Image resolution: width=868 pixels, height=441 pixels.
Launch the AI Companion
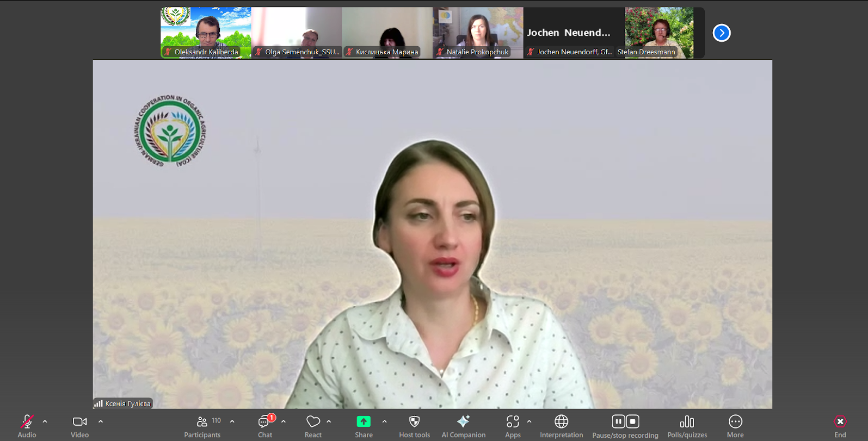tap(463, 422)
